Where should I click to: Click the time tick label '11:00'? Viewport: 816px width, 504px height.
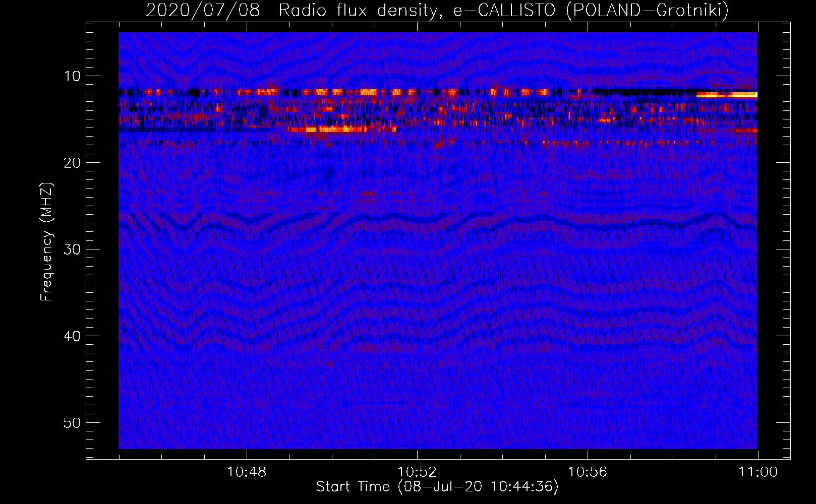pyautogui.click(x=758, y=472)
